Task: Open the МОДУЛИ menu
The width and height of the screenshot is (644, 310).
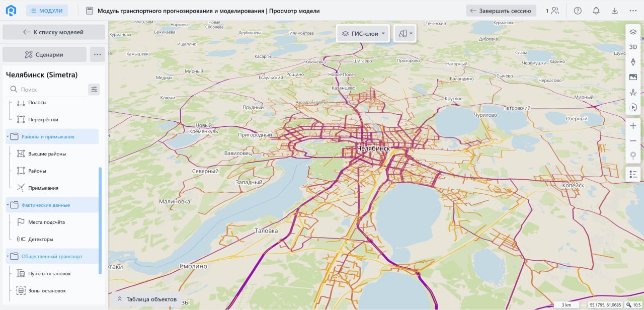Action: click(47, 11)
